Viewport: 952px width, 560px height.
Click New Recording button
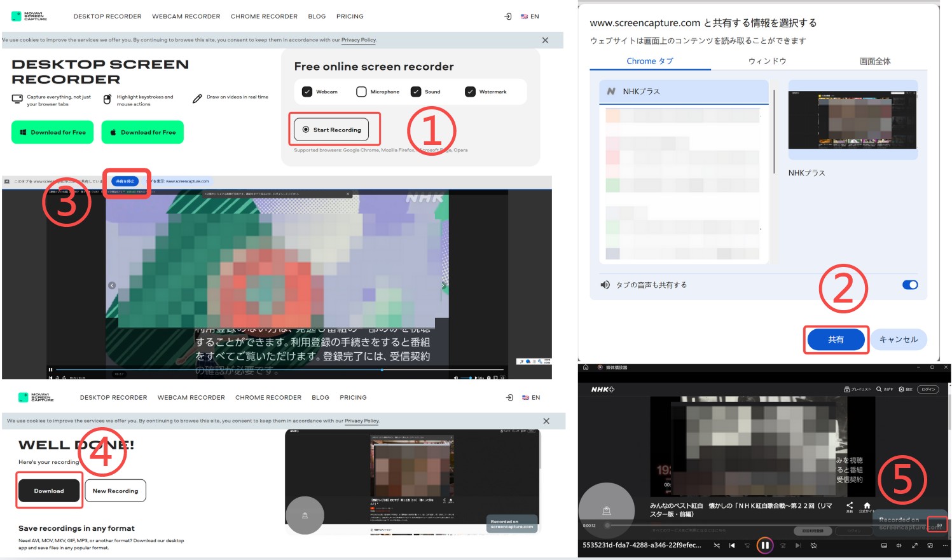point(115,491)
